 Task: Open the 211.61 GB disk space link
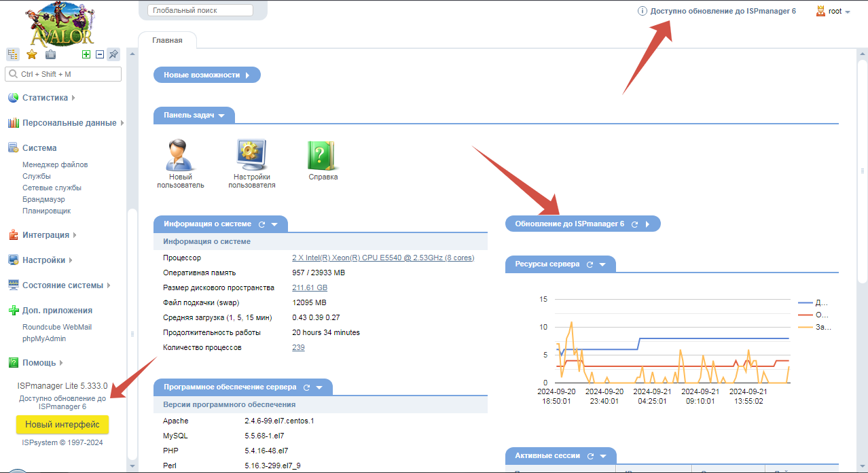tap(309, 288)
